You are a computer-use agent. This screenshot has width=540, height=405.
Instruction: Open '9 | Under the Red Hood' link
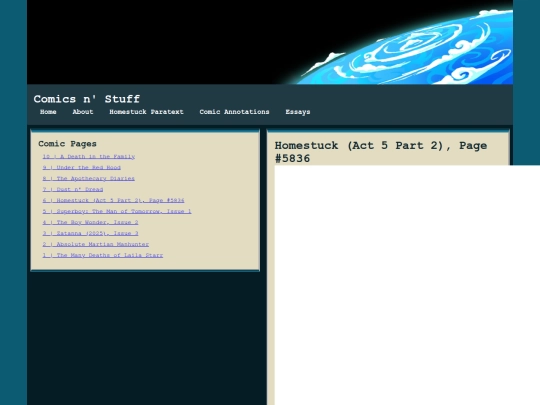coord(82,168)
